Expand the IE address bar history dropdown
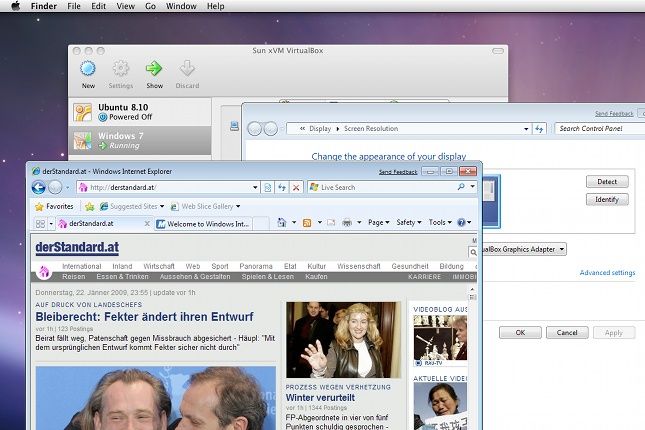The image size is (645, 430). [255, 187]
